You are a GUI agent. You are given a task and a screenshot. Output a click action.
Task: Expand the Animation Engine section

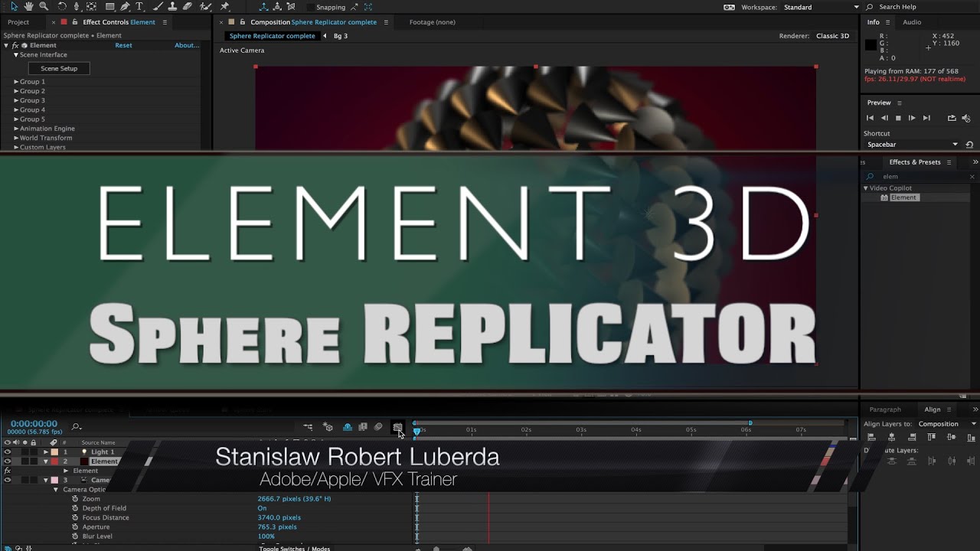[x=16, y=129]
